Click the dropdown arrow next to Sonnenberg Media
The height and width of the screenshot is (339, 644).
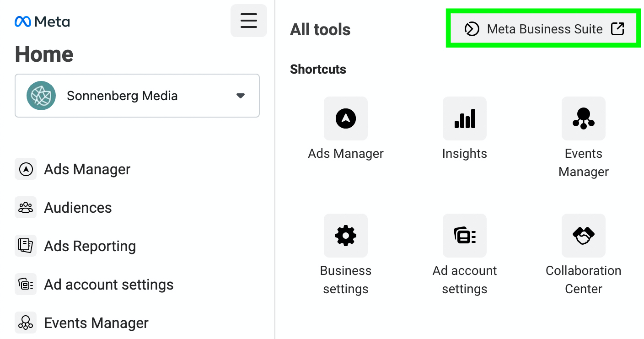click(x=241, y=96)
